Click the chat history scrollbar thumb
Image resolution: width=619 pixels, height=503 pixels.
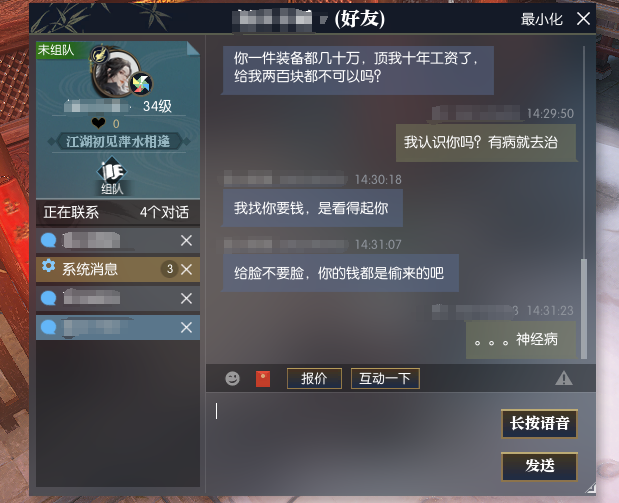(x=583, y=308)
